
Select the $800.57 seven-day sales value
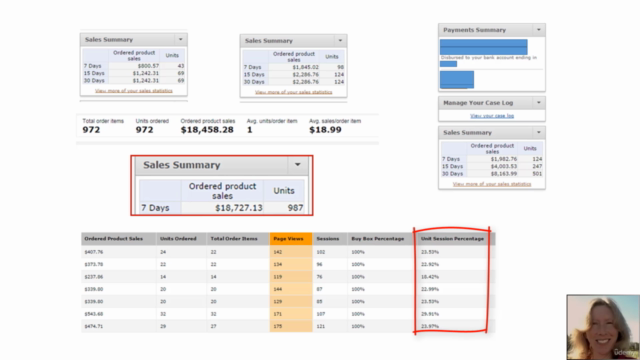pyautogui.click(x=148, y=66)
